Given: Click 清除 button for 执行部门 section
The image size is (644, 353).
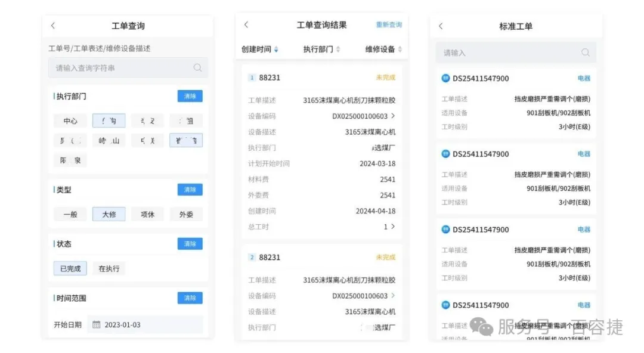Looking at the screenshot, I should click(x=190, y=96).
